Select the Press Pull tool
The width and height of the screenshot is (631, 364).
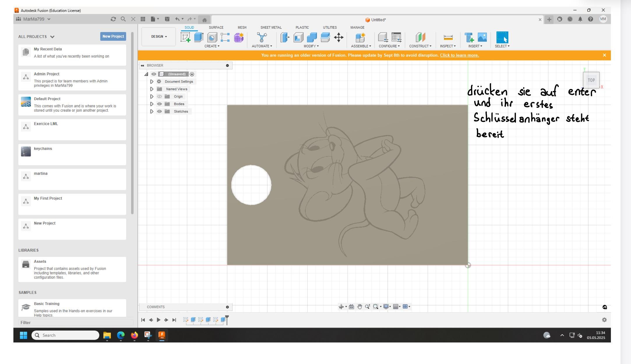point(285,38)
